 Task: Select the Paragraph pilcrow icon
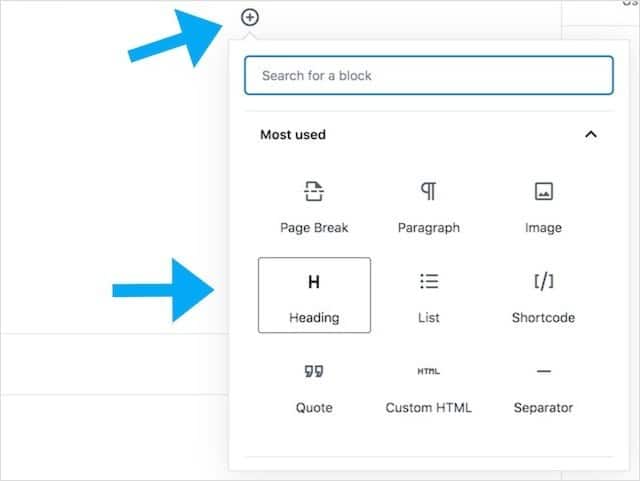(x=428, y=191)
